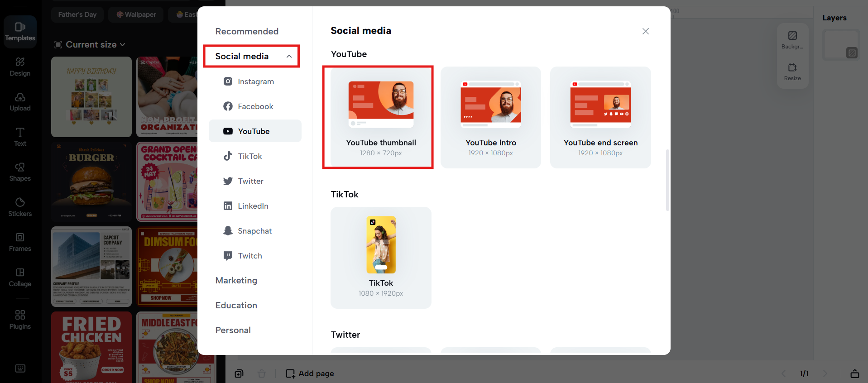Open the Capcut Company profile template

(91, 267)
